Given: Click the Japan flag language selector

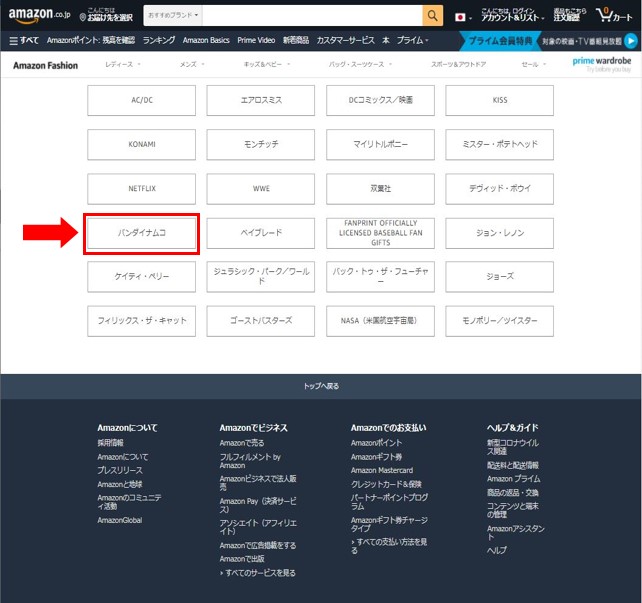Looking at the screenshot, I should click(x=463, y=17).
